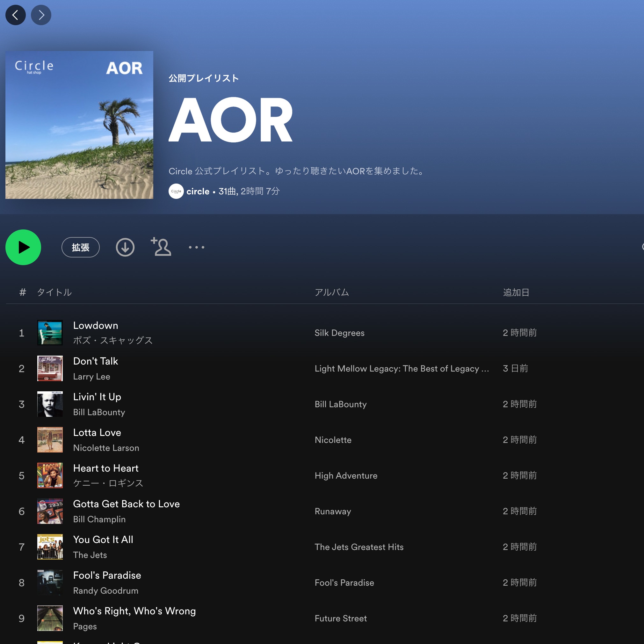This screenshot has width=644, height=644.
Task: Click the 公開プレイリスト label
Action: [x=204, y=78]
